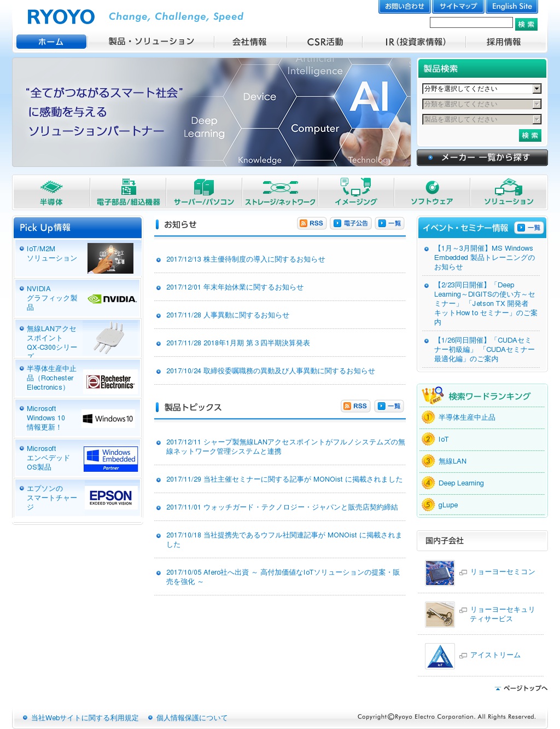This screenshot has height=729, width=560.
Task: Open 当社Webサイトに関する利用規定
Action: pos(84,718)
